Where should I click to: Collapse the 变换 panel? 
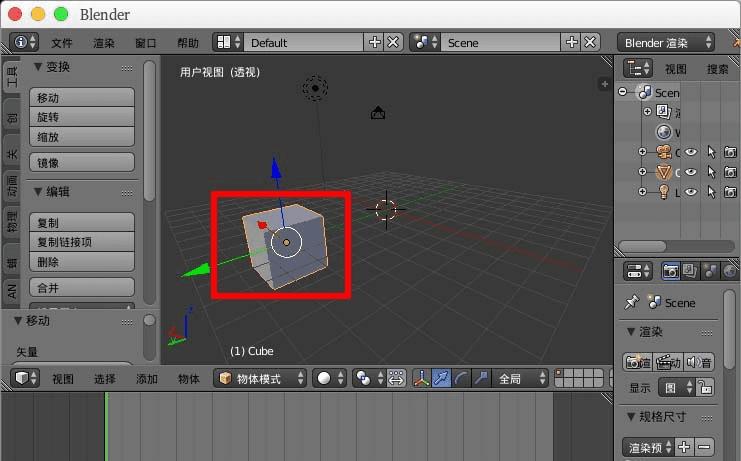coord(38,67)
